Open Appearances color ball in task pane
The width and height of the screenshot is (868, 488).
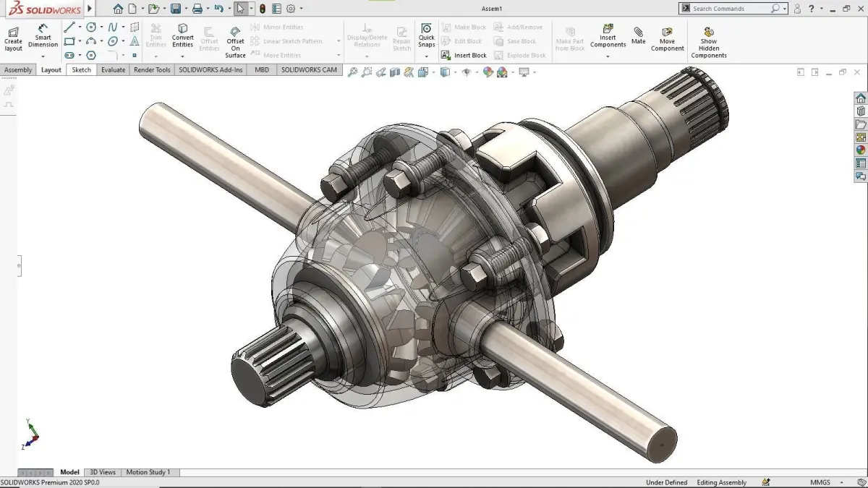click(x=861, y=150)
